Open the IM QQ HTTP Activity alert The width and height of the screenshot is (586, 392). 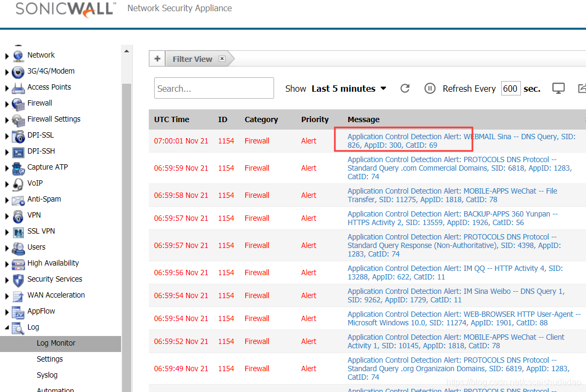[455, 273]
